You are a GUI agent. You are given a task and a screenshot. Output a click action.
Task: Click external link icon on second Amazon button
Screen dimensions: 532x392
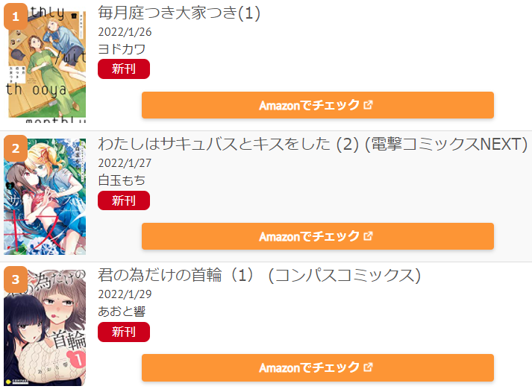[x=368, y=236]
